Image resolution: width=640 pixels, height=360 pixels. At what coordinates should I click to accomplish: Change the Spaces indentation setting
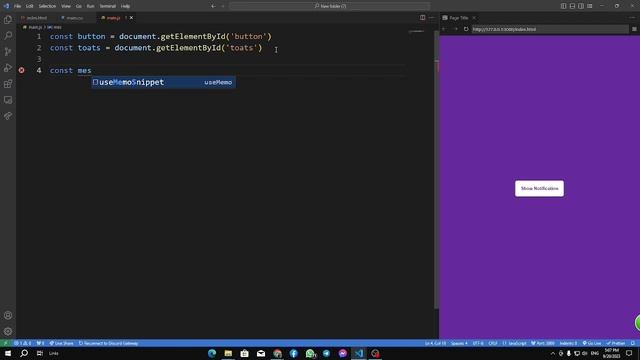[459, 343]
